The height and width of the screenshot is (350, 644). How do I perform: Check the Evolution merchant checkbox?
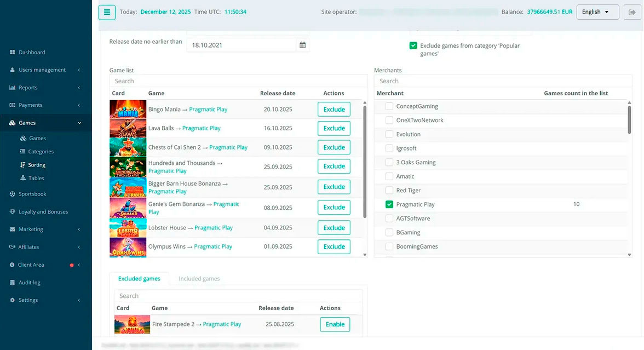(389, 134)
